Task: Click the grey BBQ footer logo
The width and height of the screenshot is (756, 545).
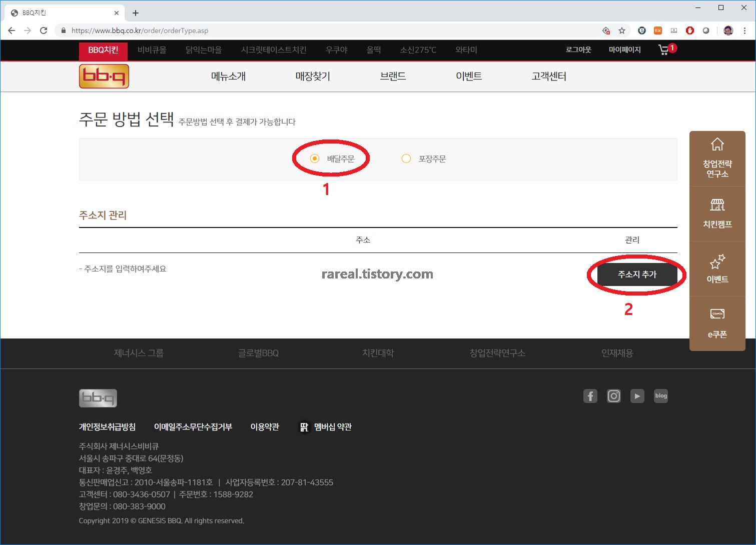Action: (x=98, y=398)
